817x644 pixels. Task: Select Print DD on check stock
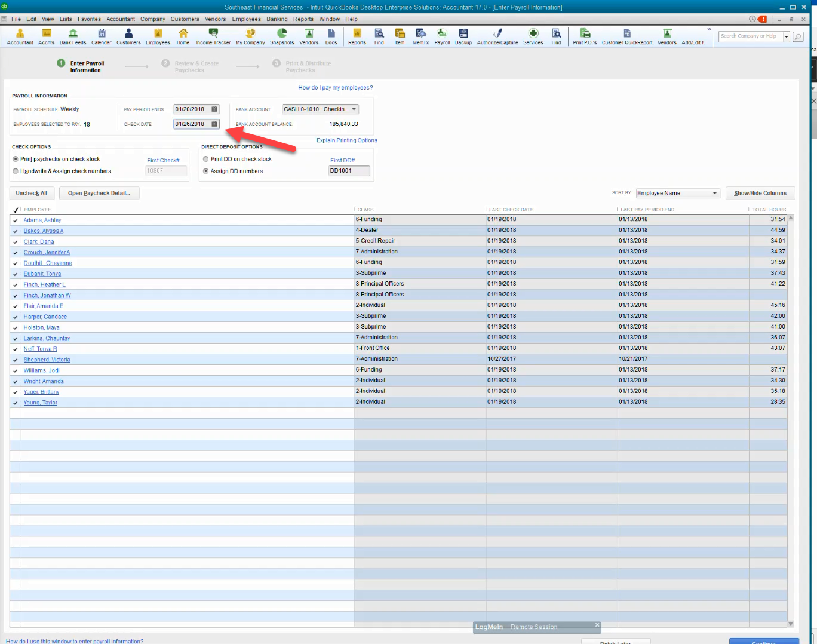(205, 159)
